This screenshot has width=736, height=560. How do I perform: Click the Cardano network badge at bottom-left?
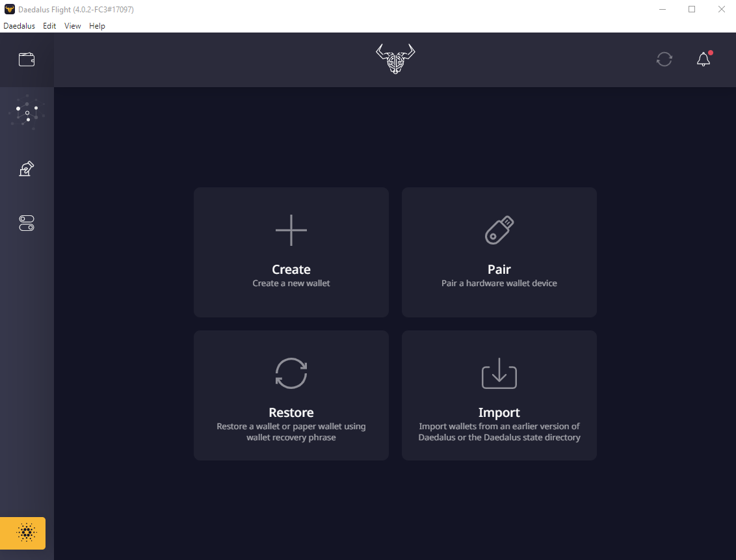[x=27, y=533]
